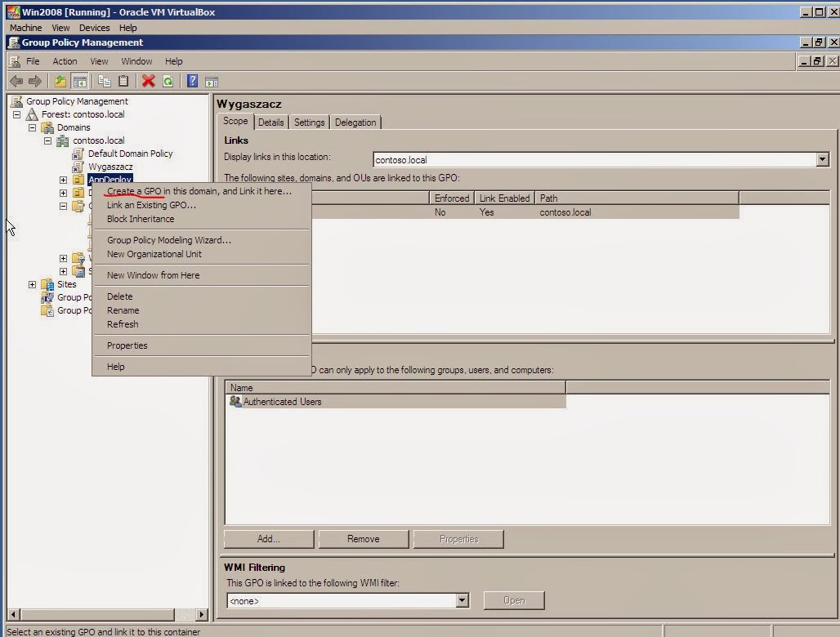Click the Default Domain Policy GPO icon
The width and height of the screenshot is (840, 637).
(78, 154)
